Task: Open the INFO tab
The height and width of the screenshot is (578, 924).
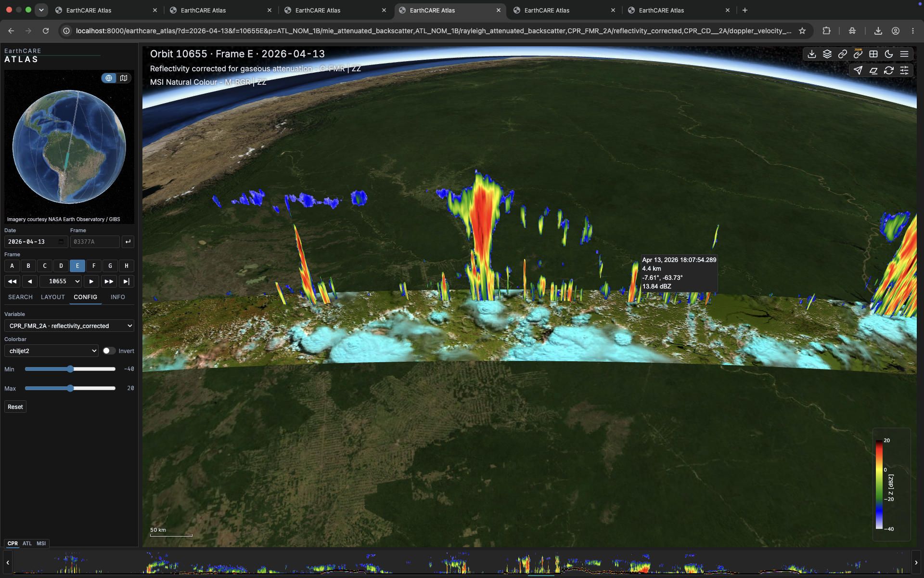Action: [x=117, y=297]
